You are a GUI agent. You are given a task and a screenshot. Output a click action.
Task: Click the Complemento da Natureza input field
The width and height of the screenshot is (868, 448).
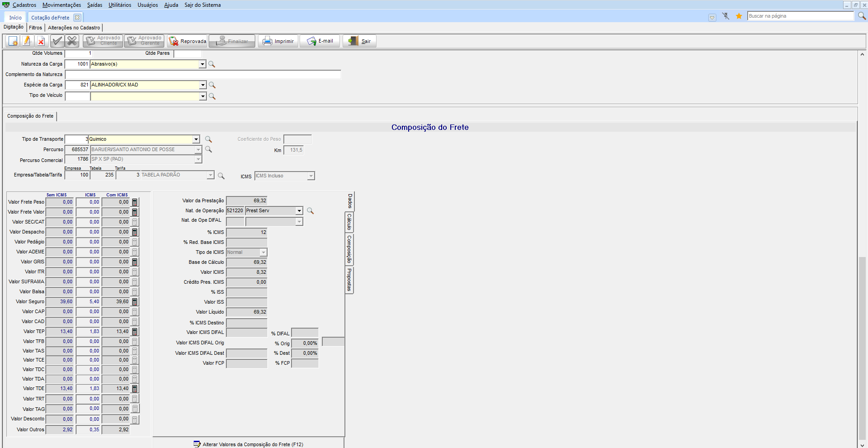click(x=203, y=75)
